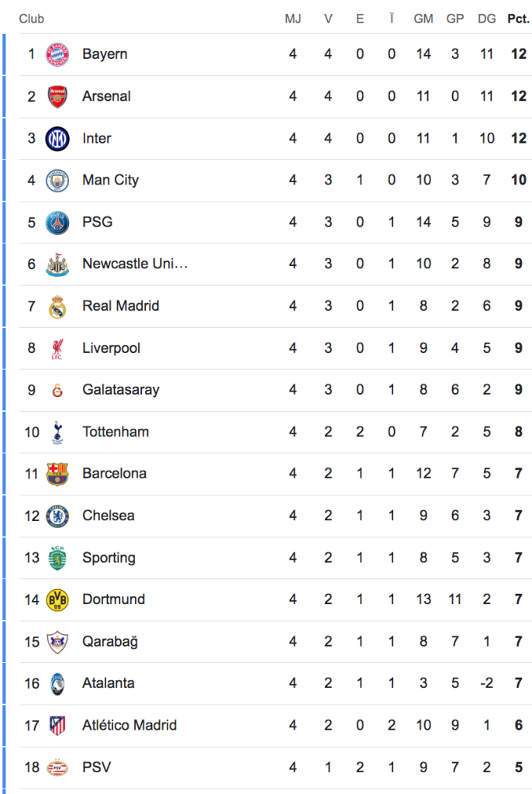The image size is (532, 794).
Task: Select the Tottenham team name
Action: 116,432
